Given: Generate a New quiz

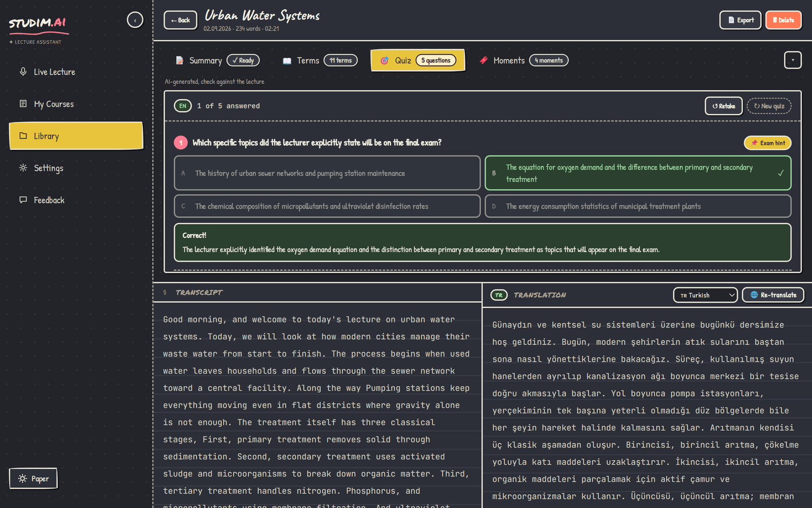Looking at the screenshot, I should click(769, 106).
